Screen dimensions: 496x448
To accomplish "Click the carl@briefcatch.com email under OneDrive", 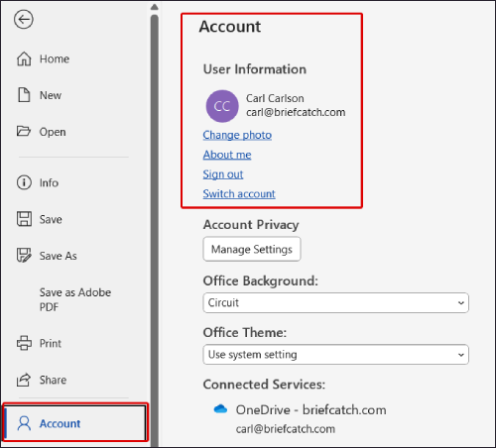I will [x=286, y=429].
